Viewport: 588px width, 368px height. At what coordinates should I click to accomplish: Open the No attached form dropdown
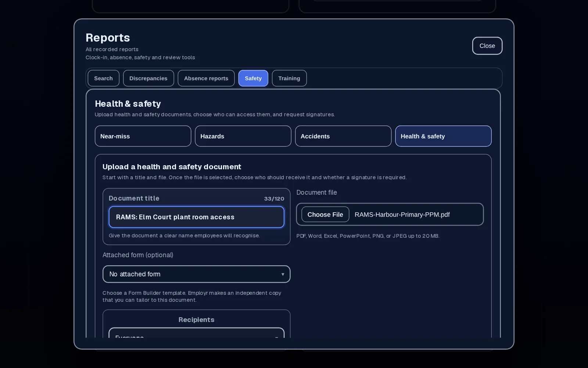point(197,274)
